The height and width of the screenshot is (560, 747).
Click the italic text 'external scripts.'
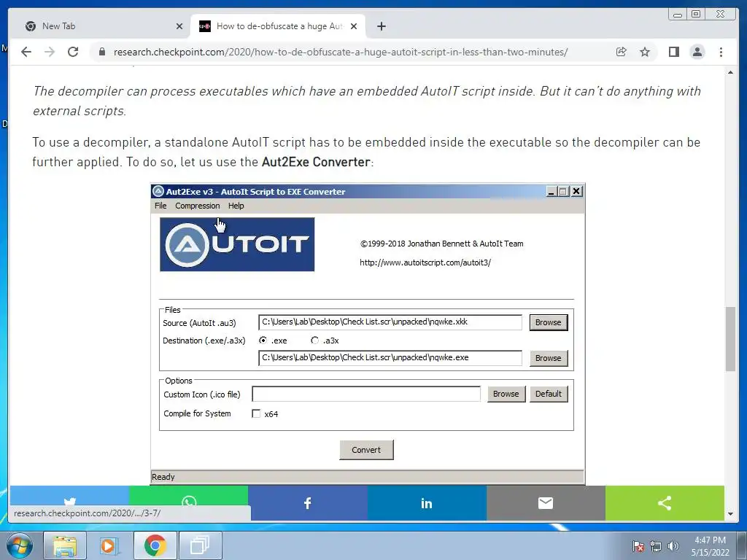pos(79,111)
